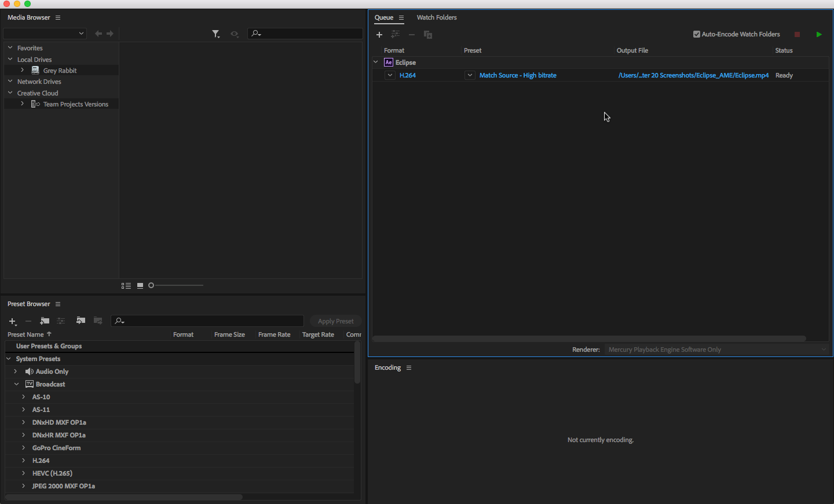Screen dimensions: 834x504
Task: Expand the Audio Only preset group
Action: tap(16, 371)
